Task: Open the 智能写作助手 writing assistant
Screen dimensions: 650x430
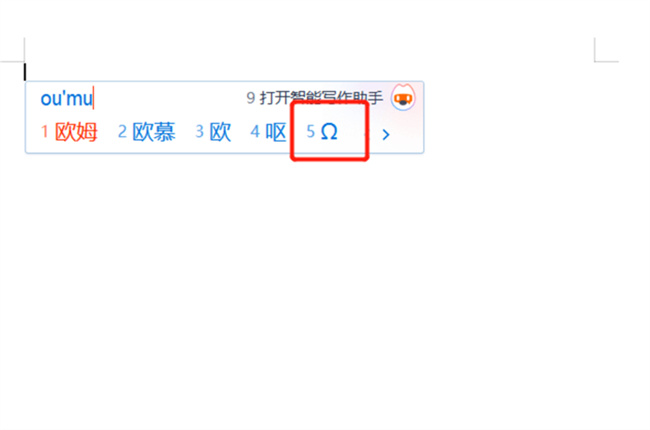Action: [315, 98]
